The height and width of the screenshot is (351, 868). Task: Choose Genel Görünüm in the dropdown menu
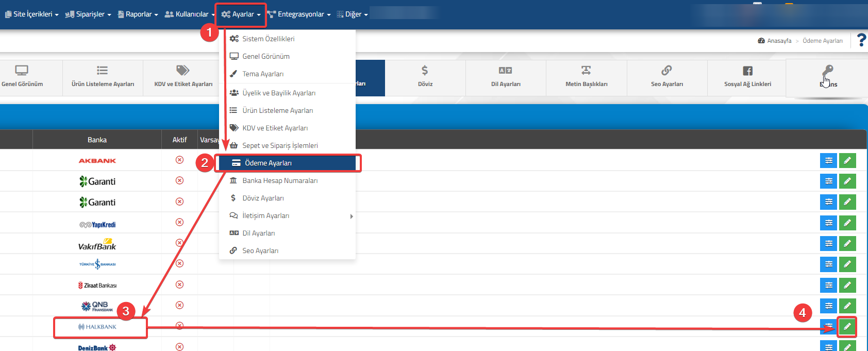[x=287, y=56]
